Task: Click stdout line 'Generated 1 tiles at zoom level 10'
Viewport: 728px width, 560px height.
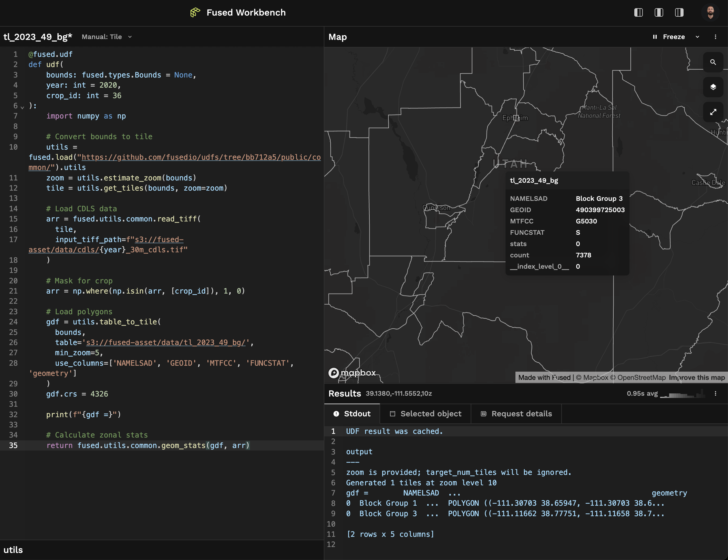Action: tap(421, 483)
